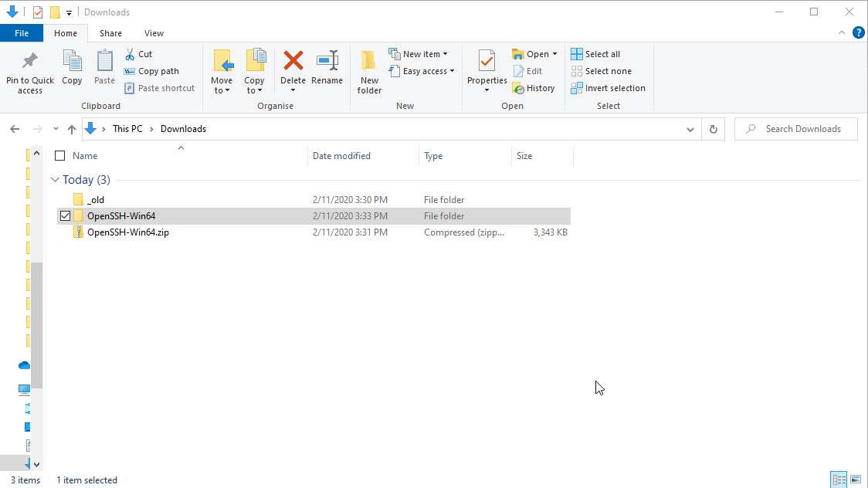This screenshot has height=488, width=868.
Task: Click the Open button in ribbon
Action: click(x=531, y=54)
